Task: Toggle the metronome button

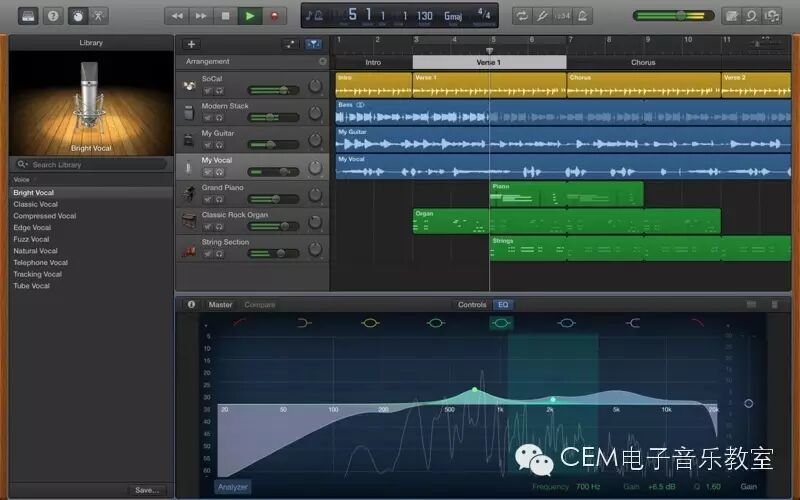Action: pyautogui.click(x=582, y=16)
